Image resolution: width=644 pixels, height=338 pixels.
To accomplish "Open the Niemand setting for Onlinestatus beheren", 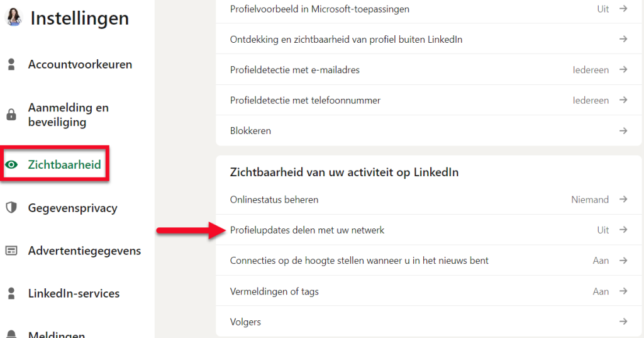I will point(590,200).
